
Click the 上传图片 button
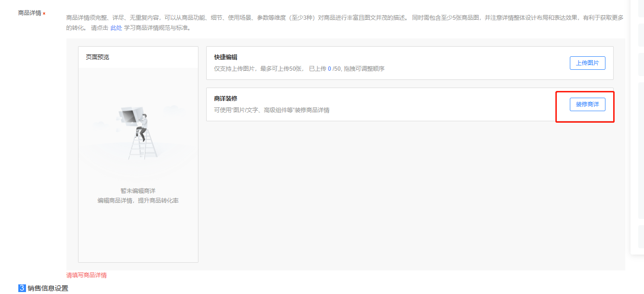[x=587, y=63]
